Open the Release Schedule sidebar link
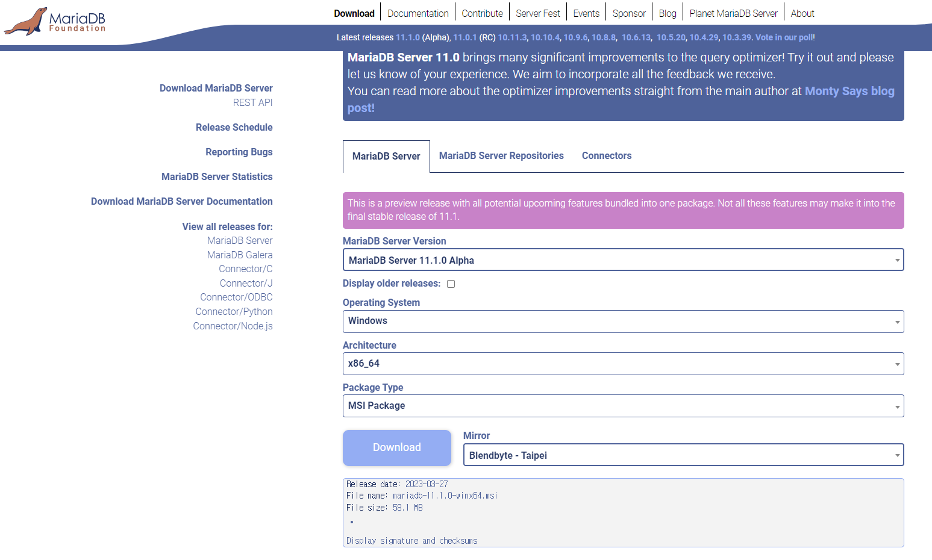The image size is (932, 560). [x=234, y=127]
